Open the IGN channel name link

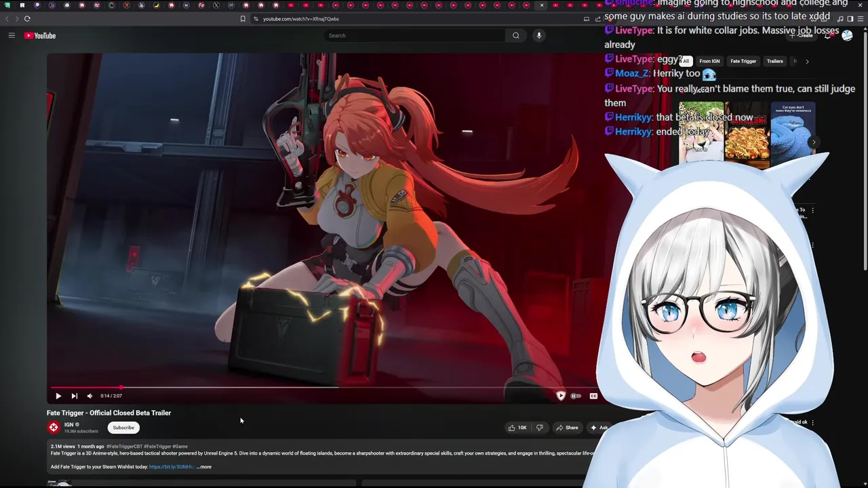click(x=68, y=424)
